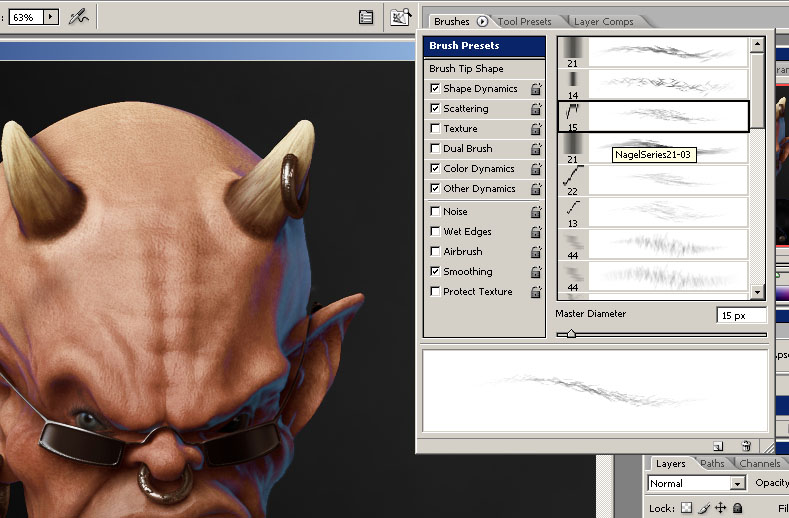The height and width of the screenshot is (518, 789).
Task: Click the lock icon beside Texture
Action: [536, 129]
